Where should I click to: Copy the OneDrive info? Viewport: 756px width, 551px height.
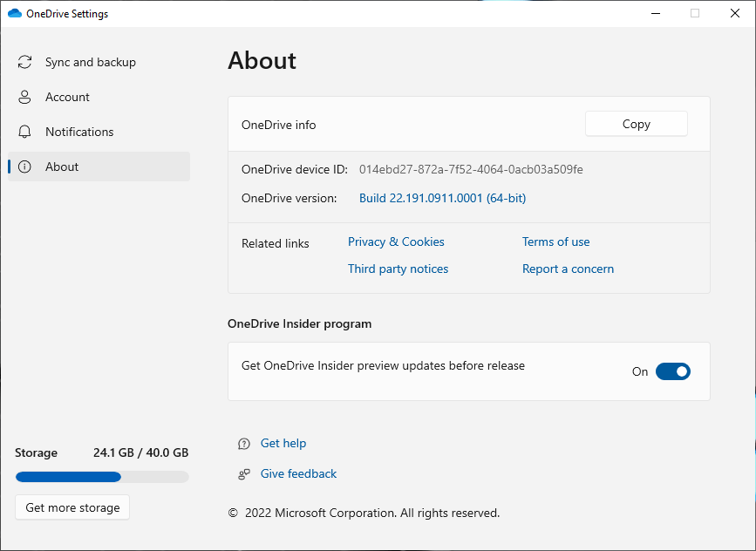pyautogui.click(x=636, y=125)
